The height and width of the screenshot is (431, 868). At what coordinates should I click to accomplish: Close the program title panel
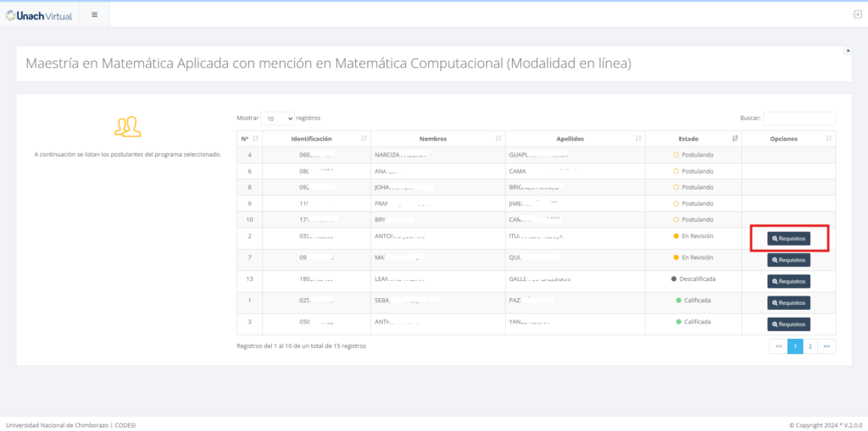[848, 51]
